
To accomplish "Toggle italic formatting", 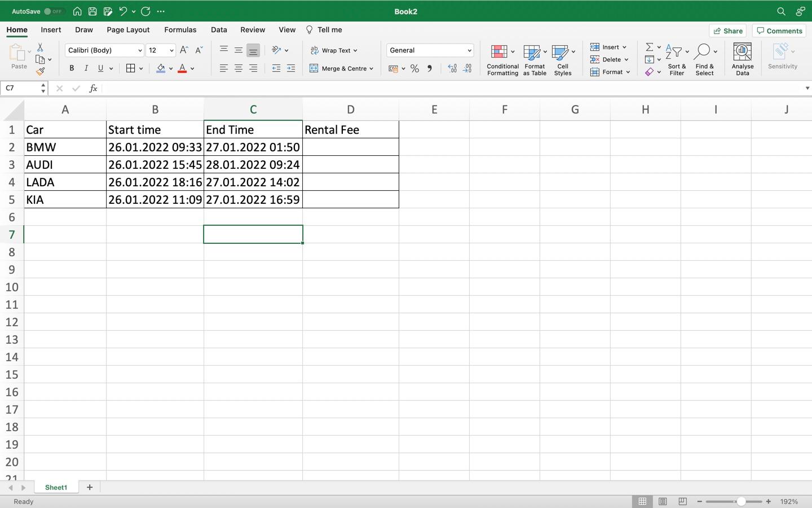I will (x=86, y=68).
